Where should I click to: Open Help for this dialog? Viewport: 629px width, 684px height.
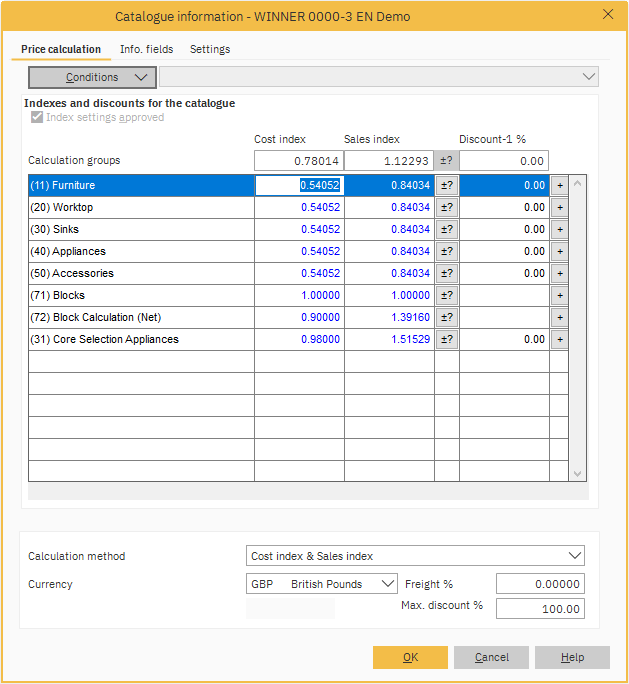pyautogui.click(x=572, y=657)
